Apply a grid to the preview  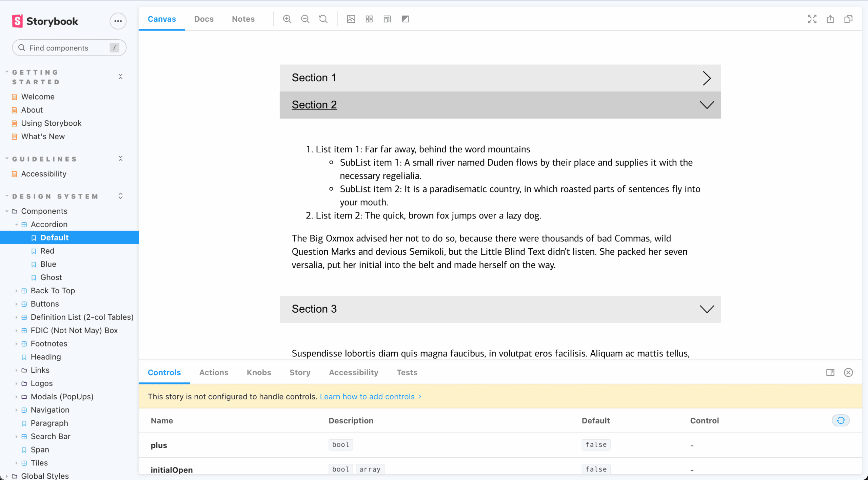point(369,19)
